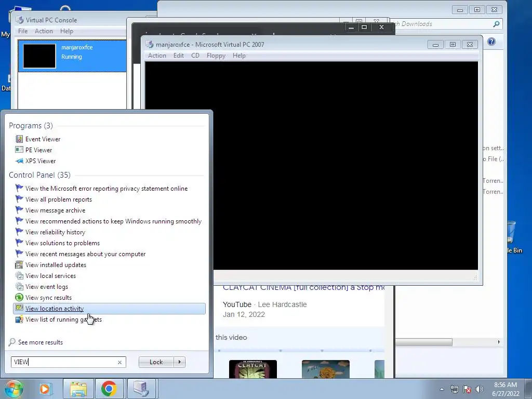Screen dimensions: 532x399
Task: Open Windows Media Player from taskbar
Action: point(45,389)
